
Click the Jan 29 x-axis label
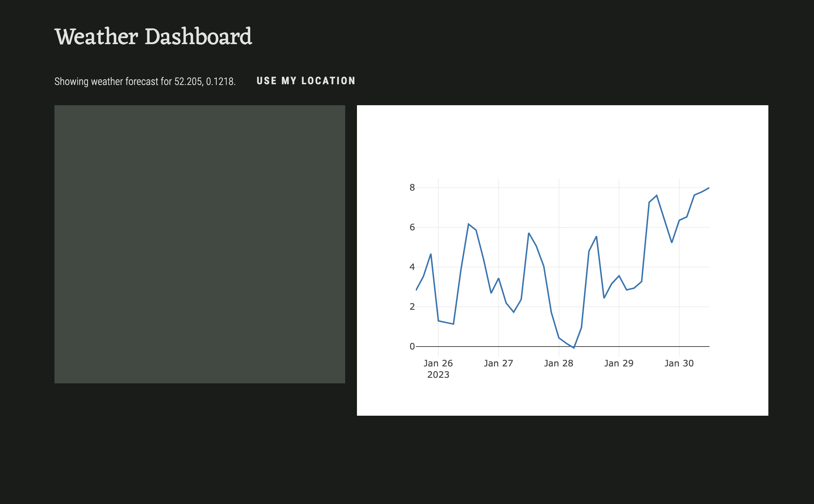pyautogui.click(x=619, y=363)
